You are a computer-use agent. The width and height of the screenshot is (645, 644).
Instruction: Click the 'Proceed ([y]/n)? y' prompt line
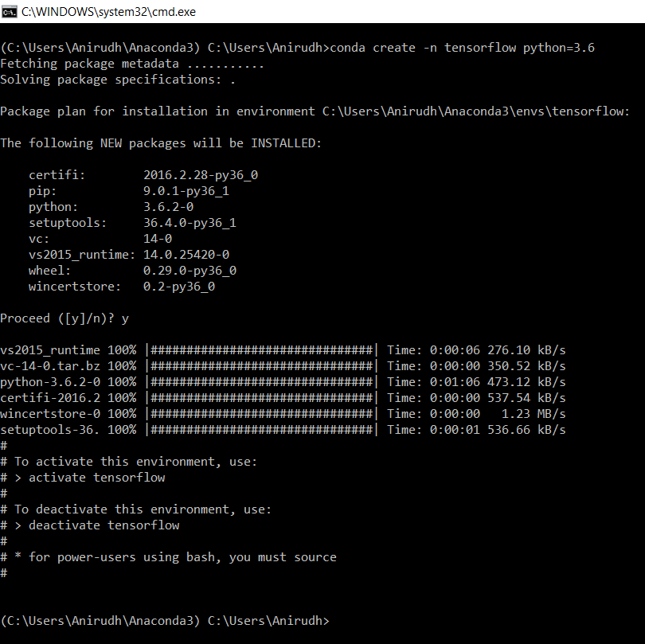coord(64,318)
